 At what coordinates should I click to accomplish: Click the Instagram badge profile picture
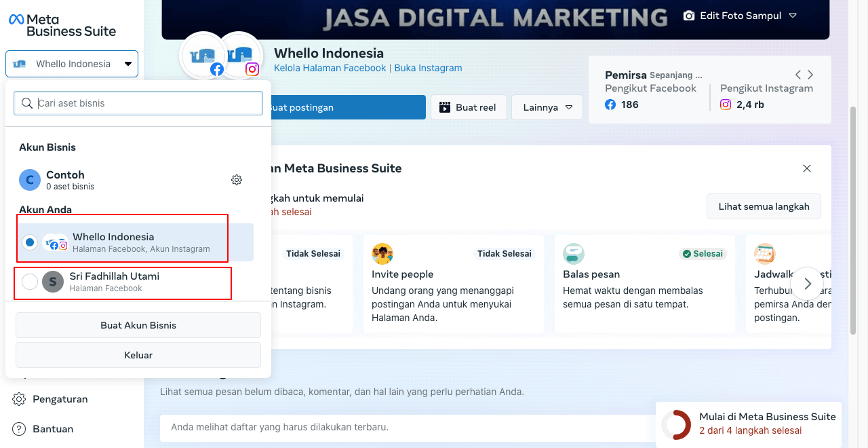[x=240, y=56]
